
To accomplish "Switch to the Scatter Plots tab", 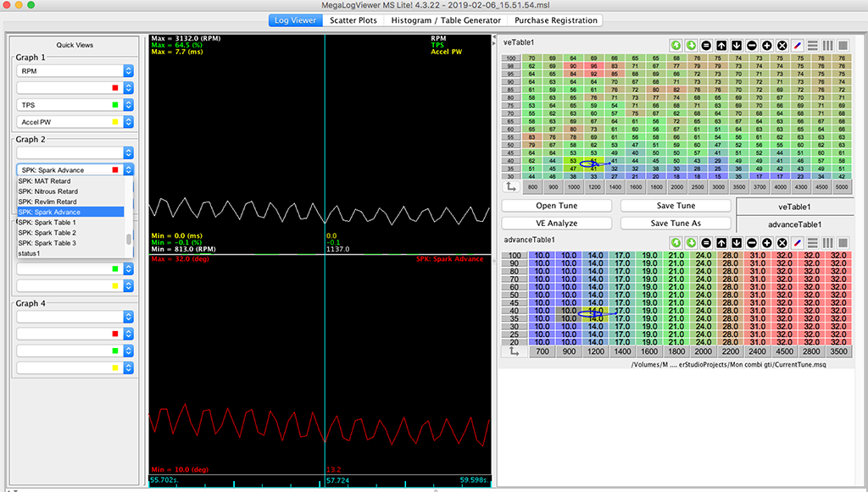I will [354, 20].
